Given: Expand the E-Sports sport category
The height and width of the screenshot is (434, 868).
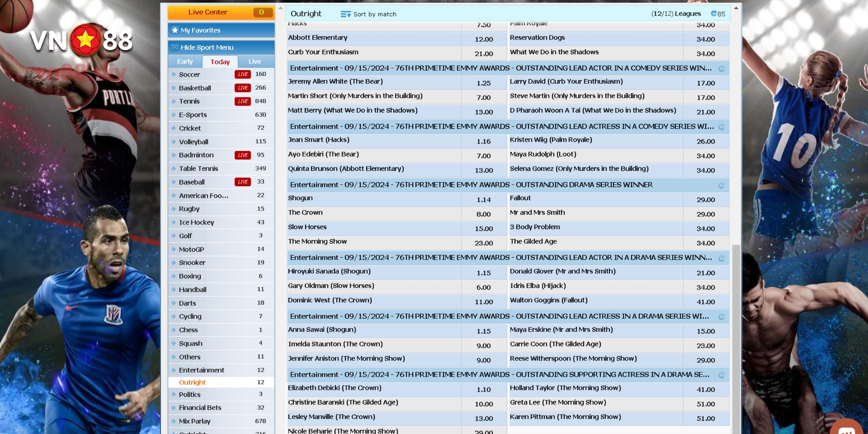Looking at the screenshot, I should (221, 115).
